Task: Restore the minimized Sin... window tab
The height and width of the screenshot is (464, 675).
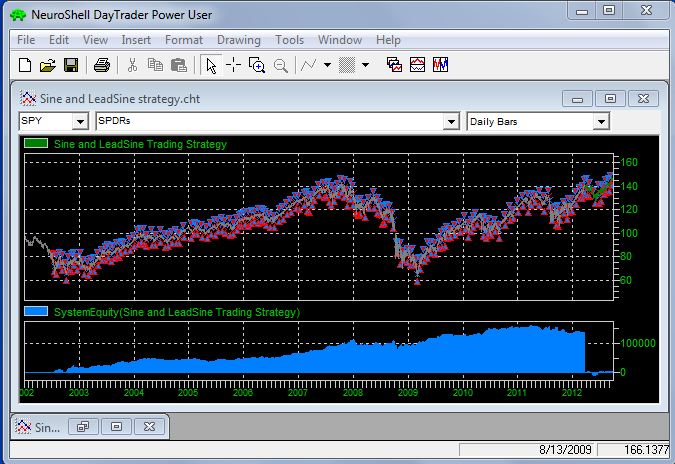Action: [x=83, y=427]
